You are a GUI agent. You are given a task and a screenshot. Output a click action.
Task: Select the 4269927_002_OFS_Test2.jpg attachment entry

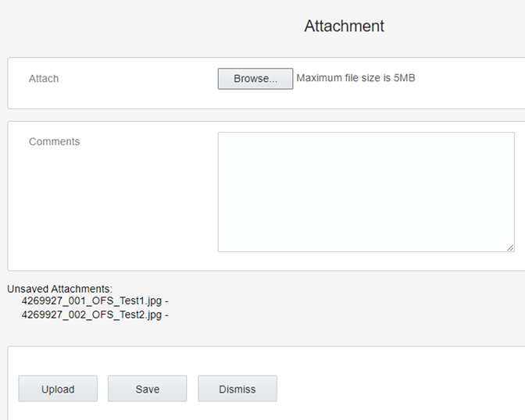pos(91,315)
